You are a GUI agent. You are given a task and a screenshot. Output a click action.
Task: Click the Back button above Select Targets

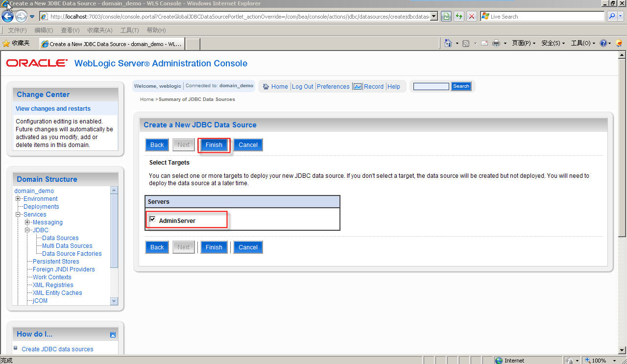point(157,145)
